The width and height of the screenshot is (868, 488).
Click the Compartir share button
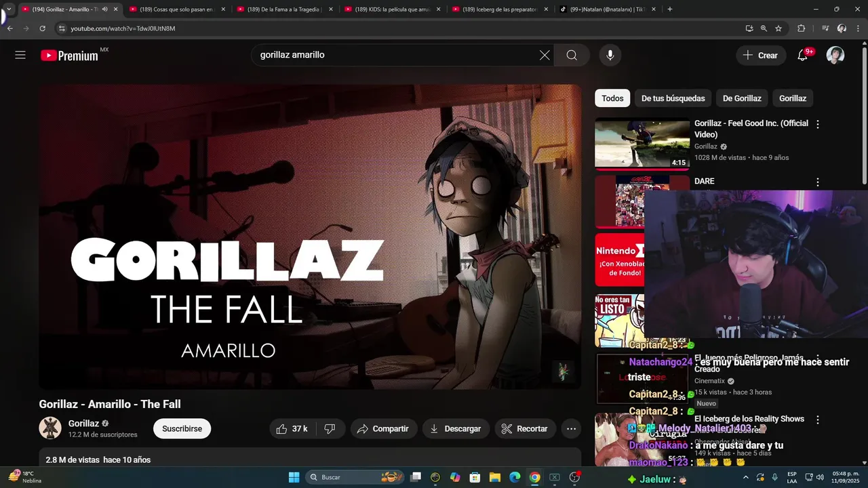pos(383,428)
